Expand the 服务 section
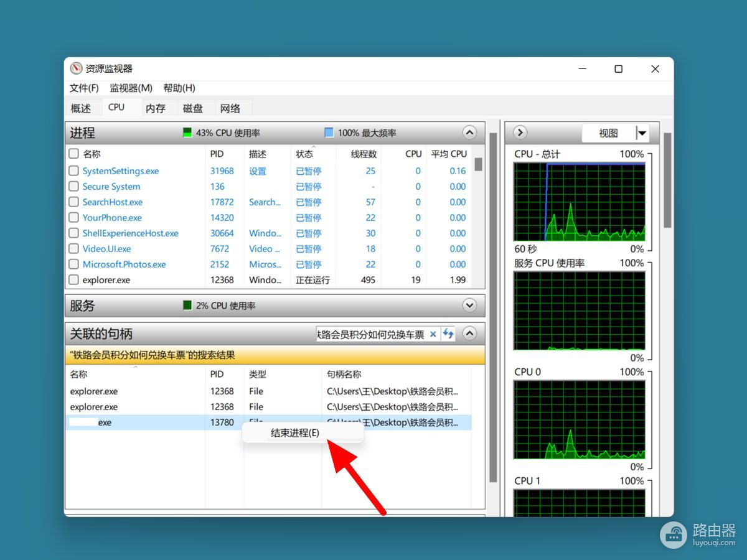 click(x=469, y=306)
